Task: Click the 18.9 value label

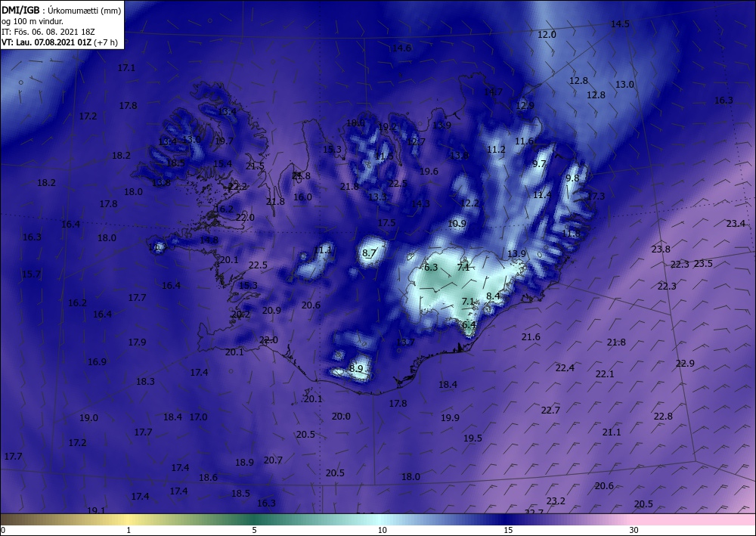Action: point(244,462)
